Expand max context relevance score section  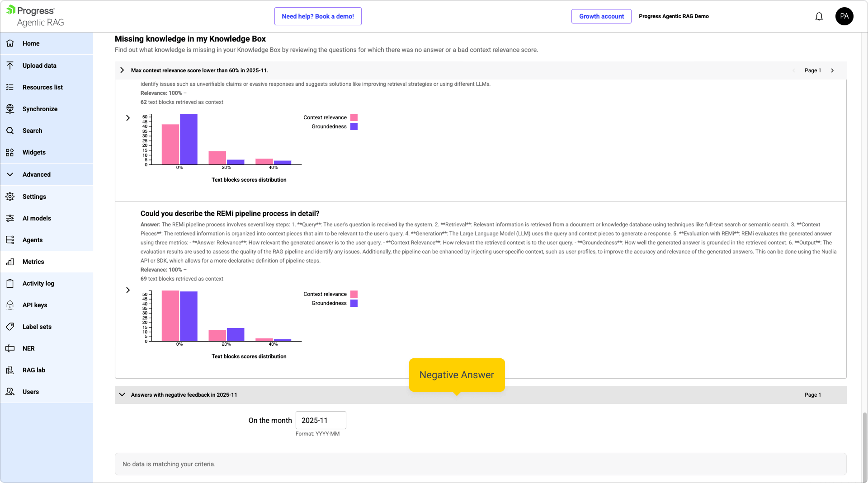point(122,70)
